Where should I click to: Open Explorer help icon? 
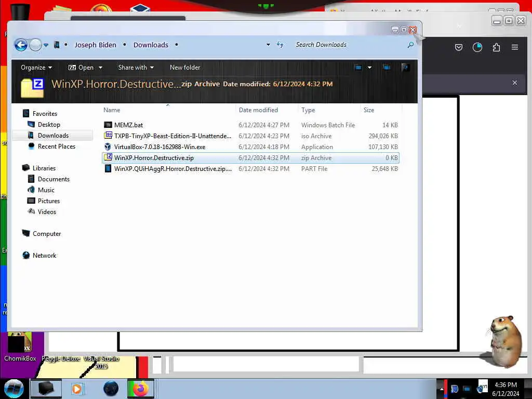(405, 68)
